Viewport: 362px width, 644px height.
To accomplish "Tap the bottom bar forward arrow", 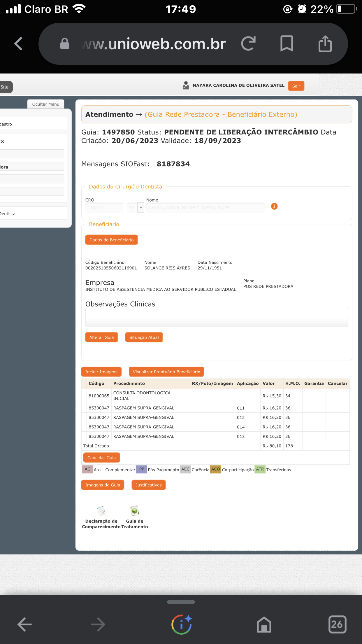I will 98,624.
